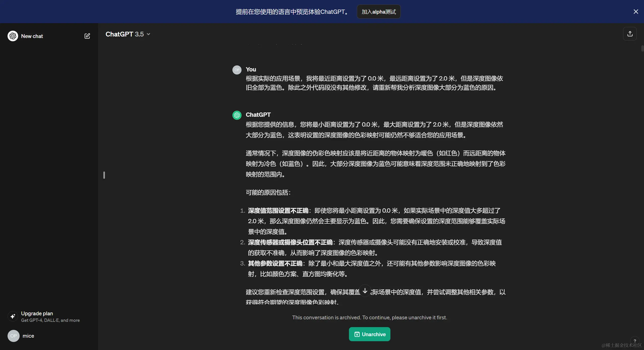Click the scroll-to-bottom arrow button

(365, 291)
